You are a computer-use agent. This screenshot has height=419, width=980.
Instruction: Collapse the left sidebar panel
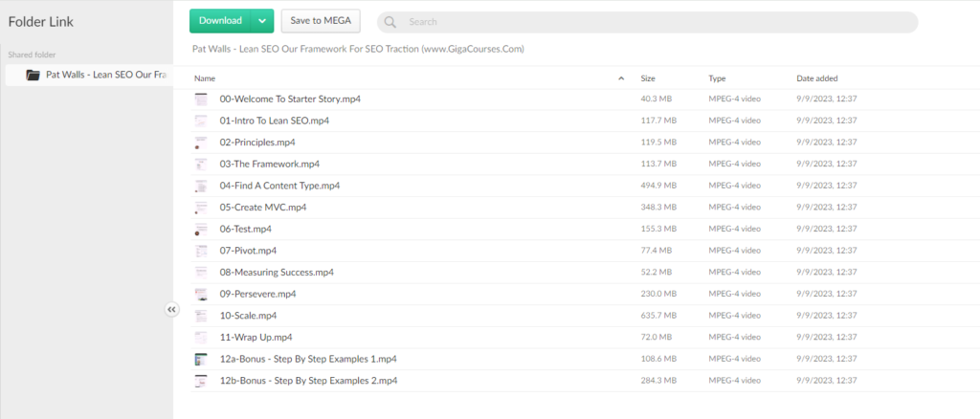click(x=172, y=309)
